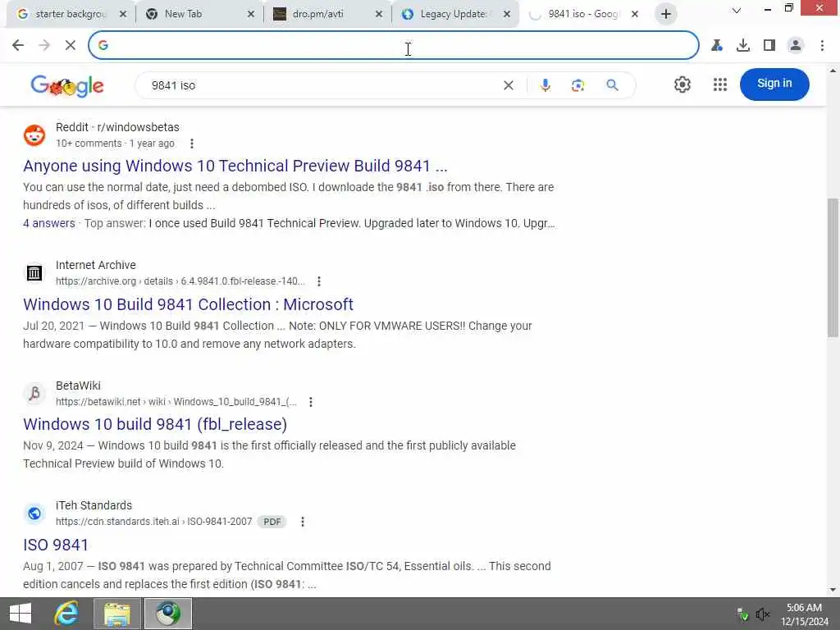
Task: Open the ISO 9841 result link
Action: click(x=56, y=545)
